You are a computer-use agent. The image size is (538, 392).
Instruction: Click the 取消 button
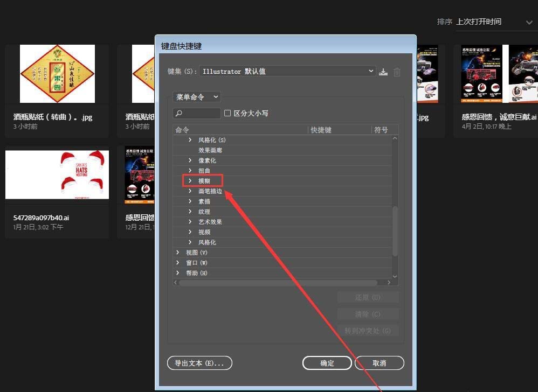(x=379, y=363)
